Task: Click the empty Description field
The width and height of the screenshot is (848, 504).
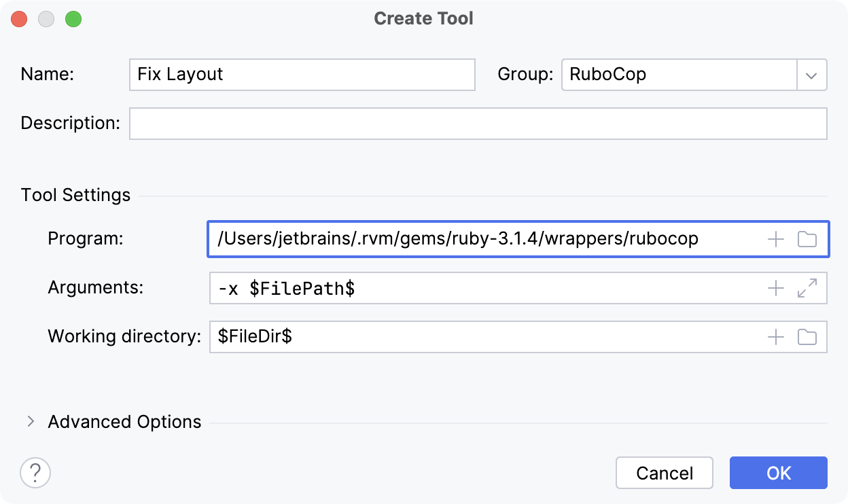Action: [476, 123]
